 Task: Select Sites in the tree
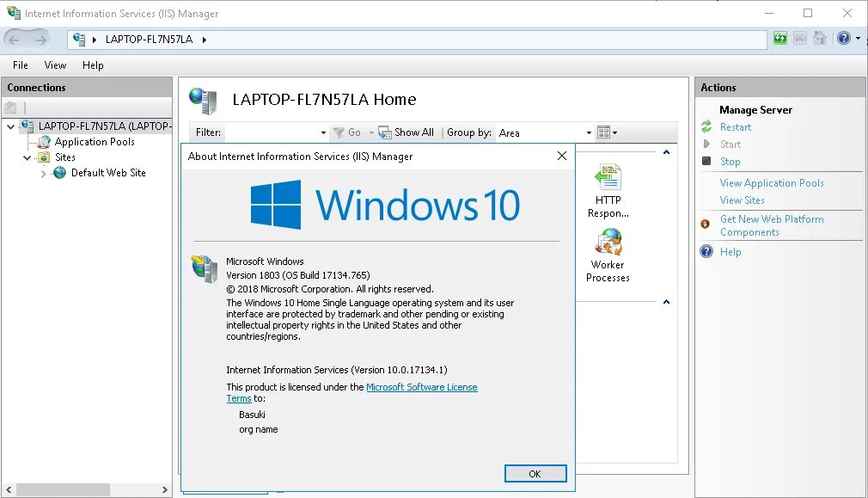[x=64, y=157]
